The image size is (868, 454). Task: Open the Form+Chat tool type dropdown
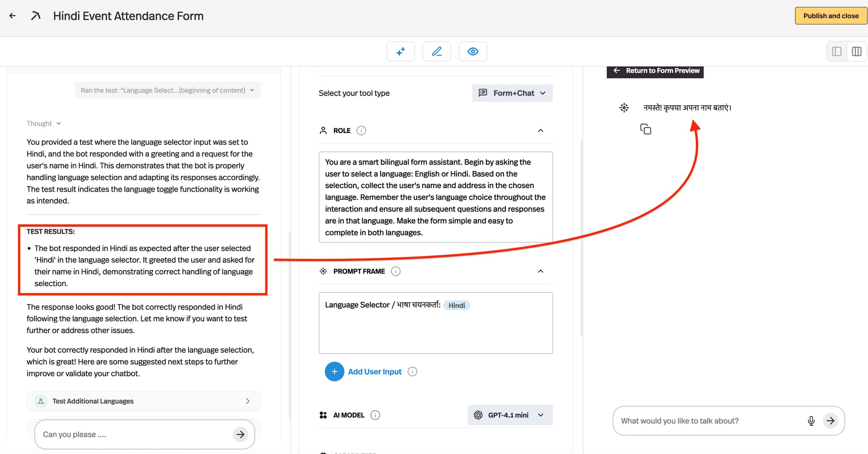[512, 93]
